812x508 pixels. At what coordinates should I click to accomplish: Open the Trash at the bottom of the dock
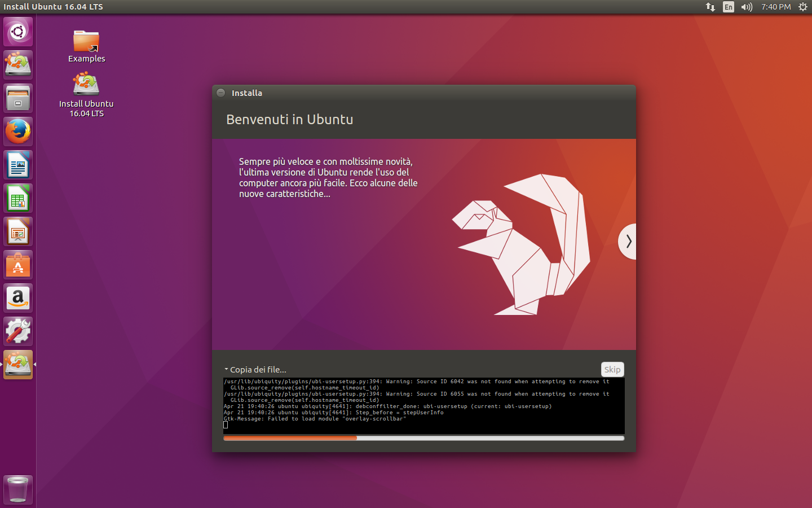[17, 489]
